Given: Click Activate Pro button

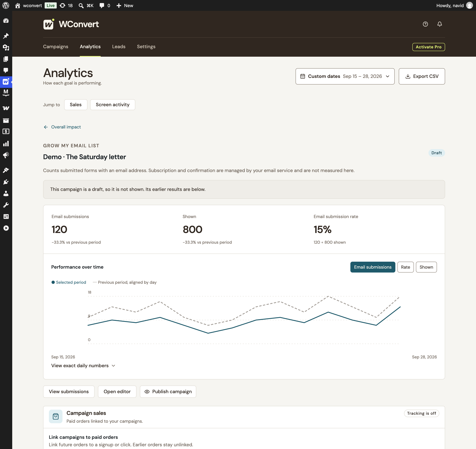Looking at the screenshot, I should coord(428,47).
